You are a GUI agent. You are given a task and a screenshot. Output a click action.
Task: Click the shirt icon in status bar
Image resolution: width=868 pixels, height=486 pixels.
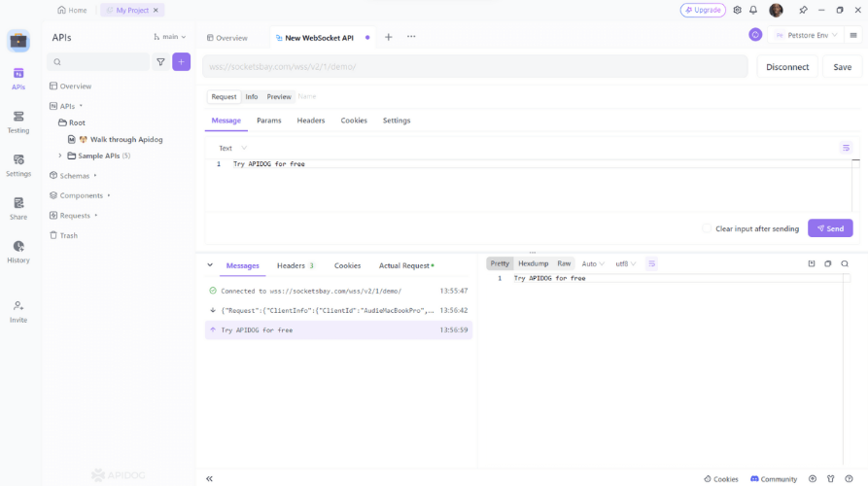coord(831,479)
